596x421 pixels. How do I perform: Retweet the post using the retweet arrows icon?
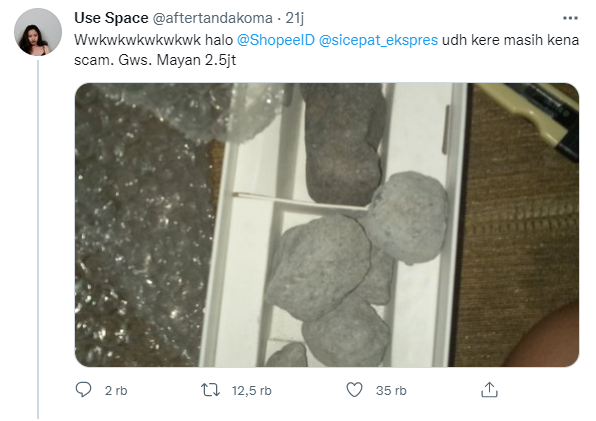coord(210,390)
